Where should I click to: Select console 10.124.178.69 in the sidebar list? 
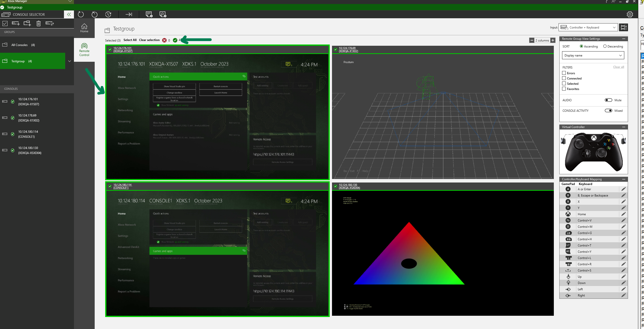(37, 118)
